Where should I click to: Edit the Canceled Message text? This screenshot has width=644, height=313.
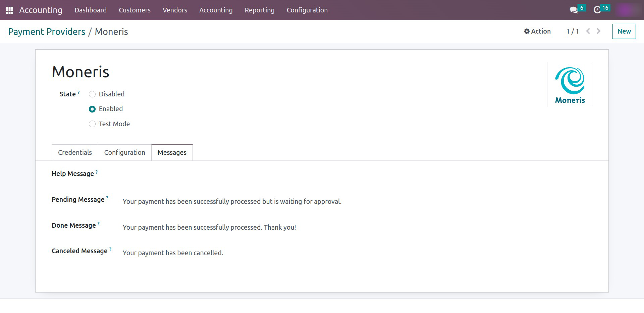pyautogui.click(x=173, y=253)
